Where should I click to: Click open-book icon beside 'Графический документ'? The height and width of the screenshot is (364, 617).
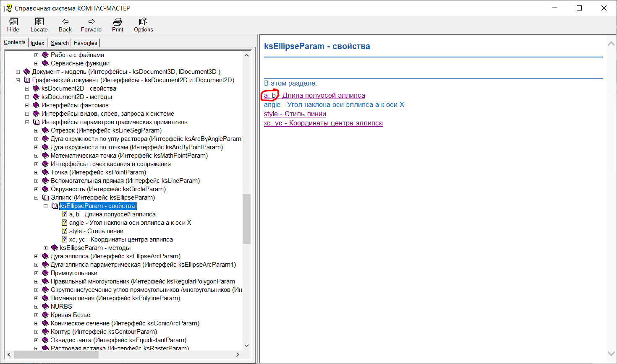coord(27,80)
